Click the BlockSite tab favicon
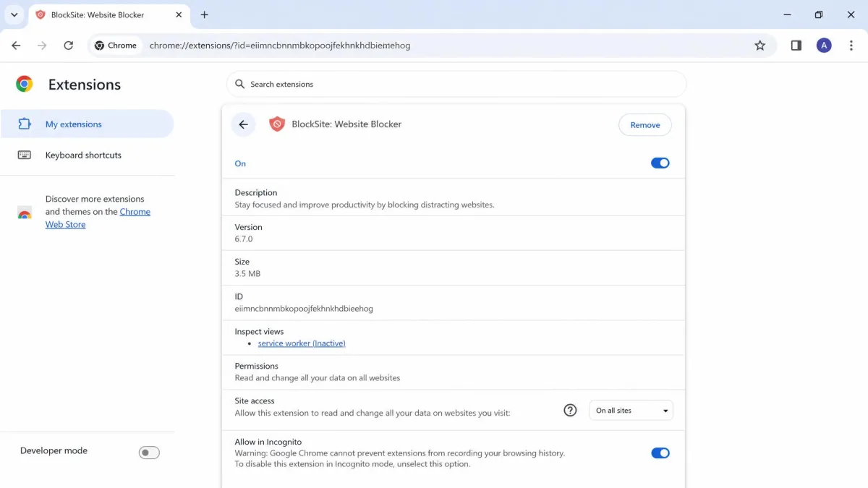Viewport: 868px width, 488px height. tap(41, 14)
